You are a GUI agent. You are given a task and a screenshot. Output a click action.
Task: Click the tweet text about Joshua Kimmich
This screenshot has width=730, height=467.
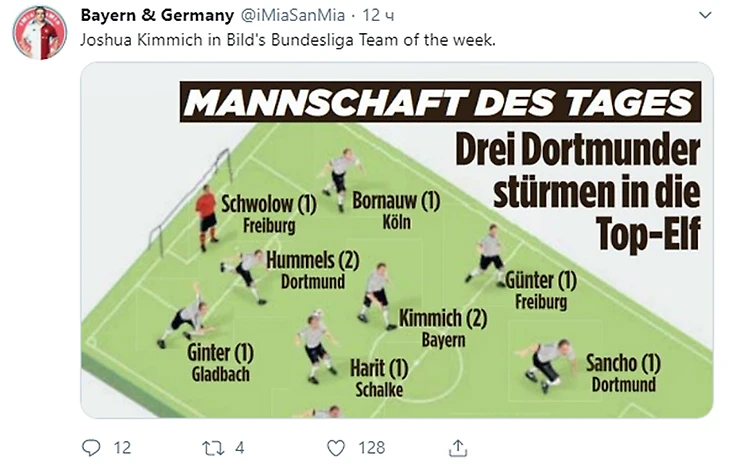288,40
